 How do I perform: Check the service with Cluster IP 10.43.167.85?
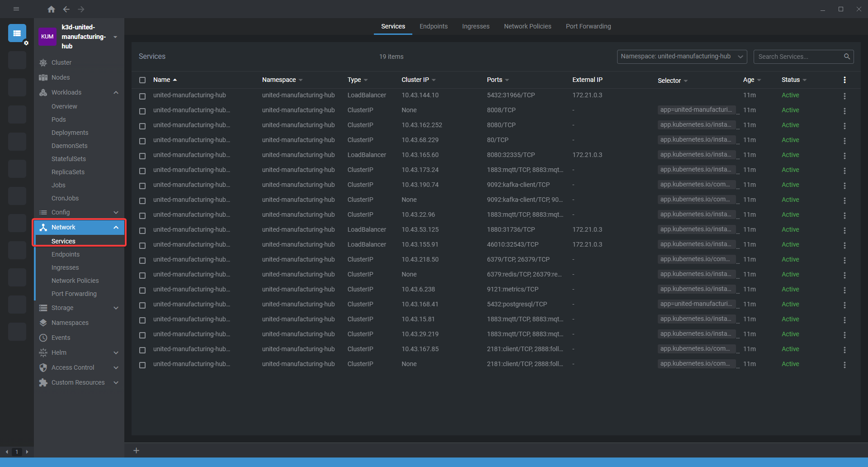142,350
